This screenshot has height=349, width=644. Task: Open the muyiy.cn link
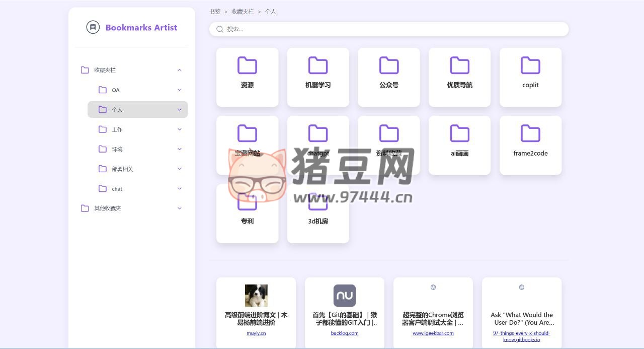[256, 333]
